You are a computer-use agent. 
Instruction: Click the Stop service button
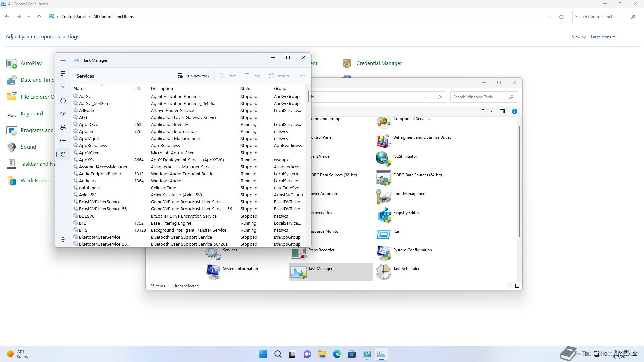click(x=253, y=76)
